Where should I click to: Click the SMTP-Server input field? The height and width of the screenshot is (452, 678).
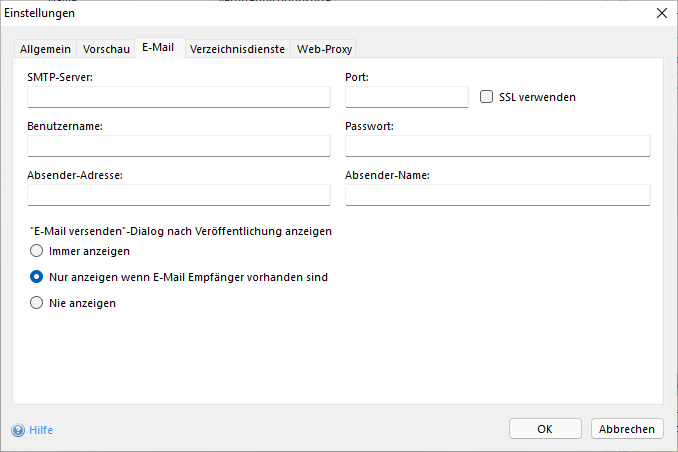click(179, 97)
